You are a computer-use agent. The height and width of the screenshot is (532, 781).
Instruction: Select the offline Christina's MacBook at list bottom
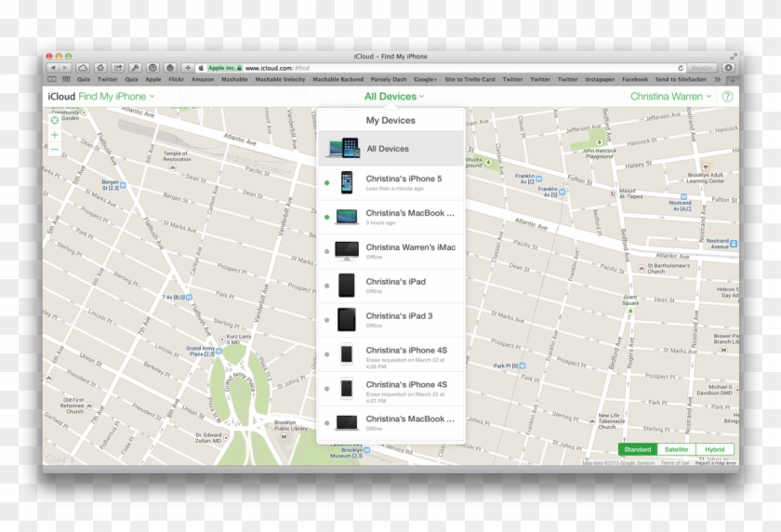[x=391, y=423]
